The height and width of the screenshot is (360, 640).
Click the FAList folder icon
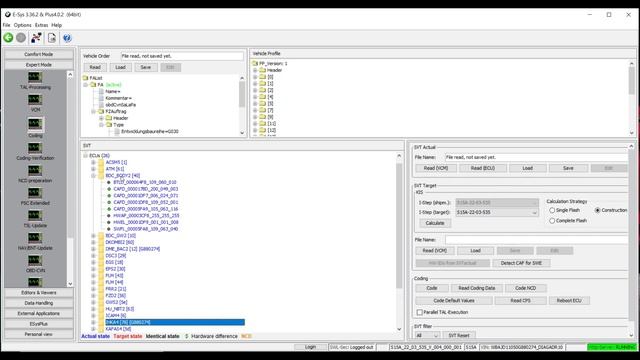click(x=85, y=78)
